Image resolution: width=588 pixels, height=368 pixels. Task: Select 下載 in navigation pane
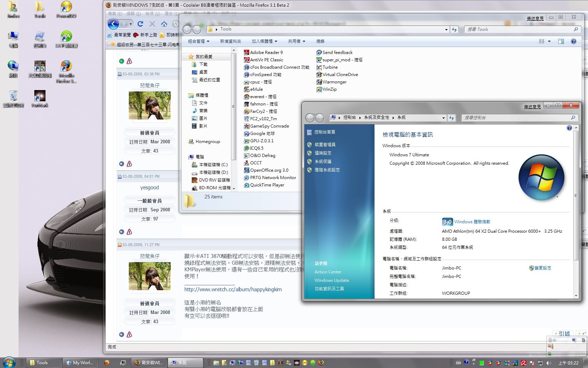click(x=203, y=64)
